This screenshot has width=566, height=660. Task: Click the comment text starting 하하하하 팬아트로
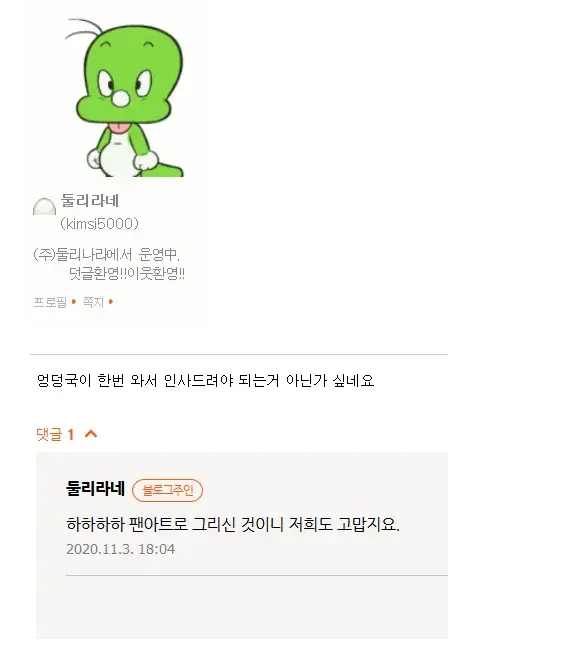pos(233,524)
